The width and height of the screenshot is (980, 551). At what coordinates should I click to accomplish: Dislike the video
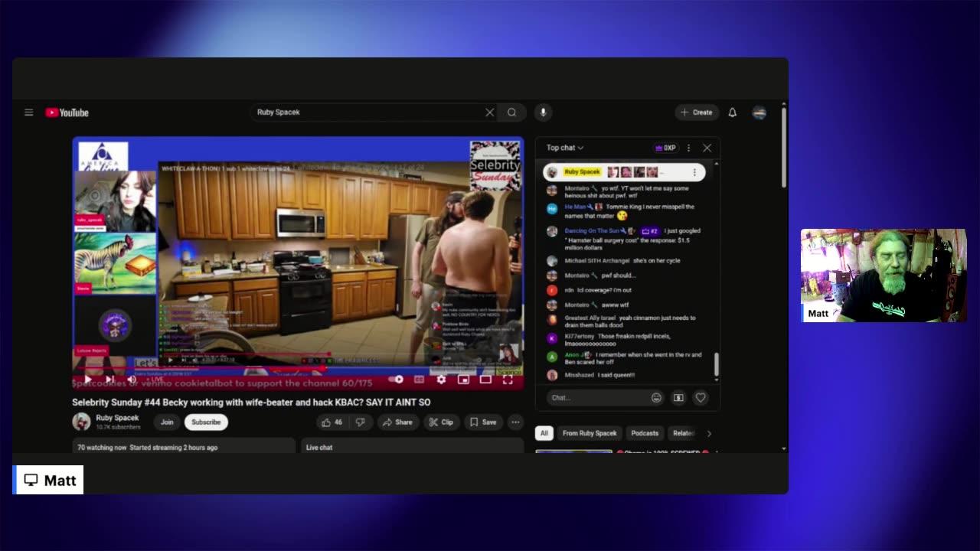tap(360, 422)
